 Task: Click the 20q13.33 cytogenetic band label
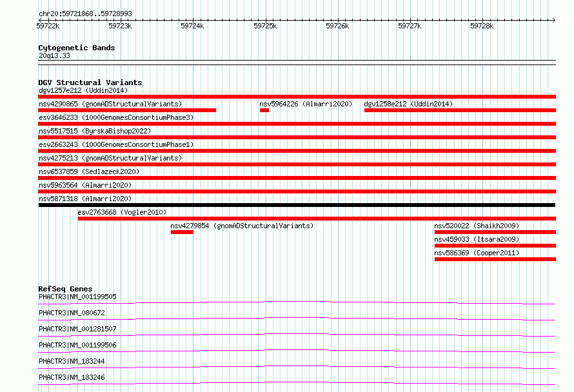(54, 55)
